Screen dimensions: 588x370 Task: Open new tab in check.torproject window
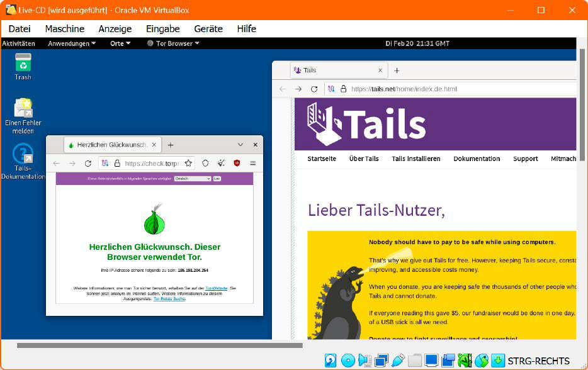point(170,145)
